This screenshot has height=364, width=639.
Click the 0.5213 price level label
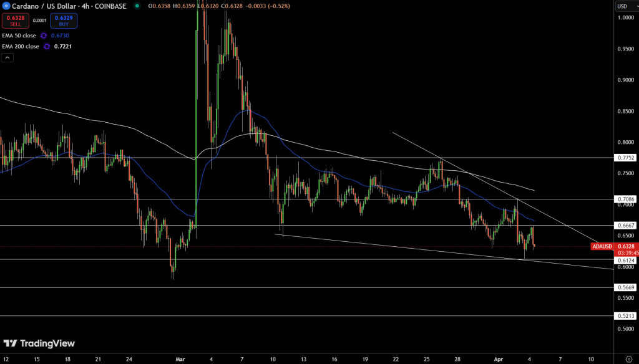tap(625, 315)
